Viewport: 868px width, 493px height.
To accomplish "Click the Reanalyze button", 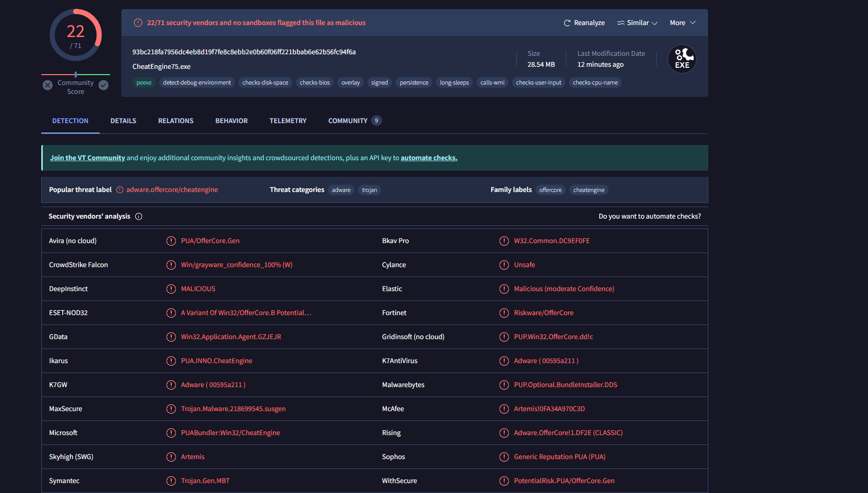I will click(x=584, y=23).
